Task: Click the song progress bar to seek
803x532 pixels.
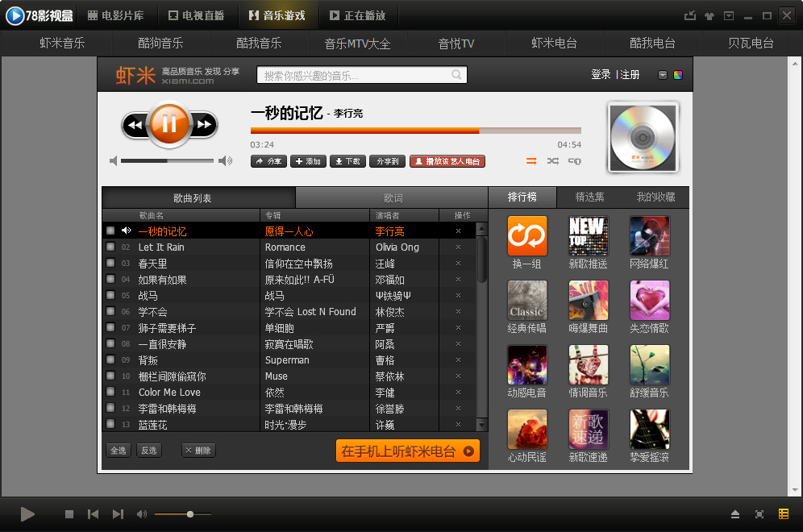Action: [x=415, y=130]
